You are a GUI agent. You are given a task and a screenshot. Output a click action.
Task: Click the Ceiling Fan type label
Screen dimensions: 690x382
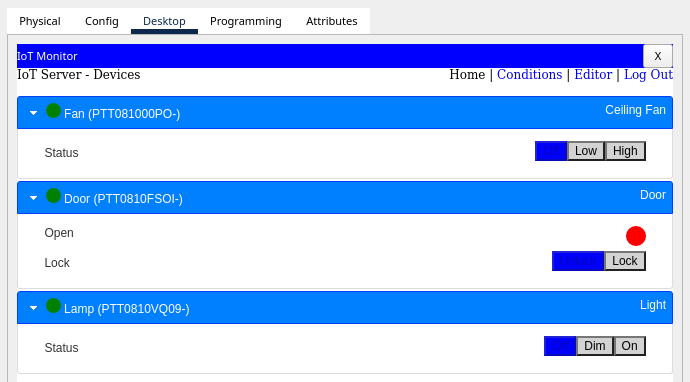click(x=635, y=110)
